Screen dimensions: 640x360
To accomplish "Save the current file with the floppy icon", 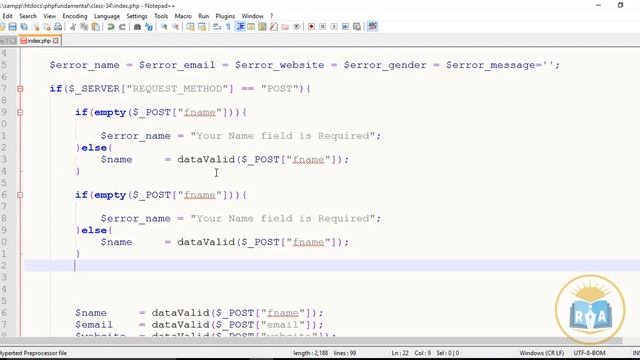I will pos(13,27).
